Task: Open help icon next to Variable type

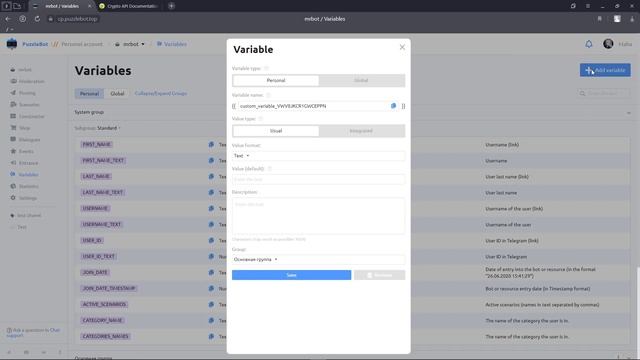Action: point(267,69)
